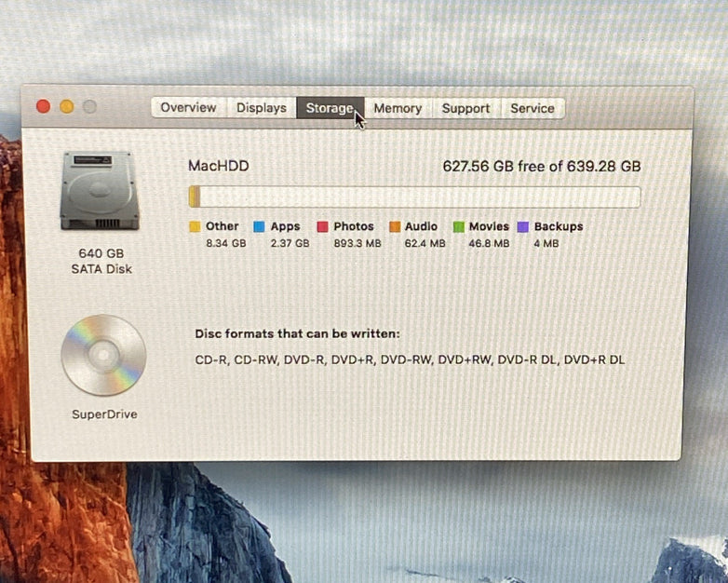Click the orange Audio color swatch
Image resolution: width=728 pixels, height=583 pixels.
[395, 226]
